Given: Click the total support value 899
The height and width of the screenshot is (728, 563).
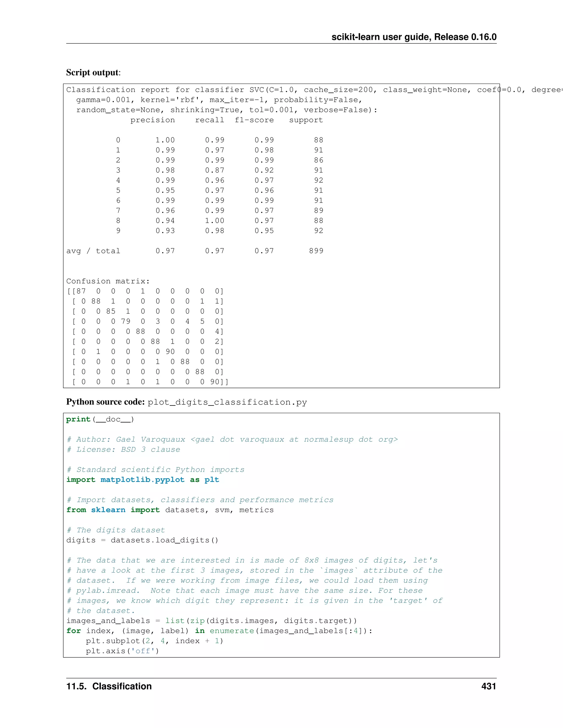Looking at the screenshot, I should pos(316,251).
